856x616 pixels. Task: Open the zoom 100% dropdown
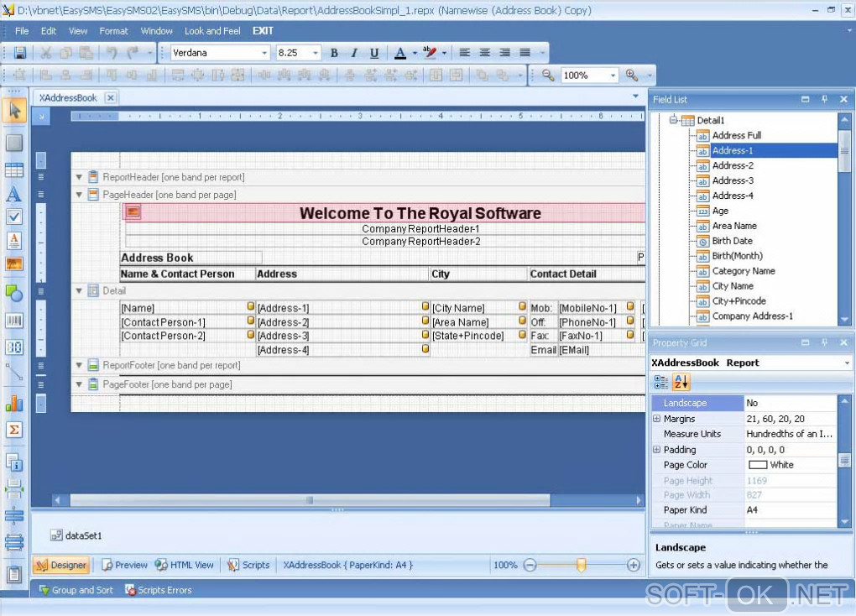(x=613, y=76)
